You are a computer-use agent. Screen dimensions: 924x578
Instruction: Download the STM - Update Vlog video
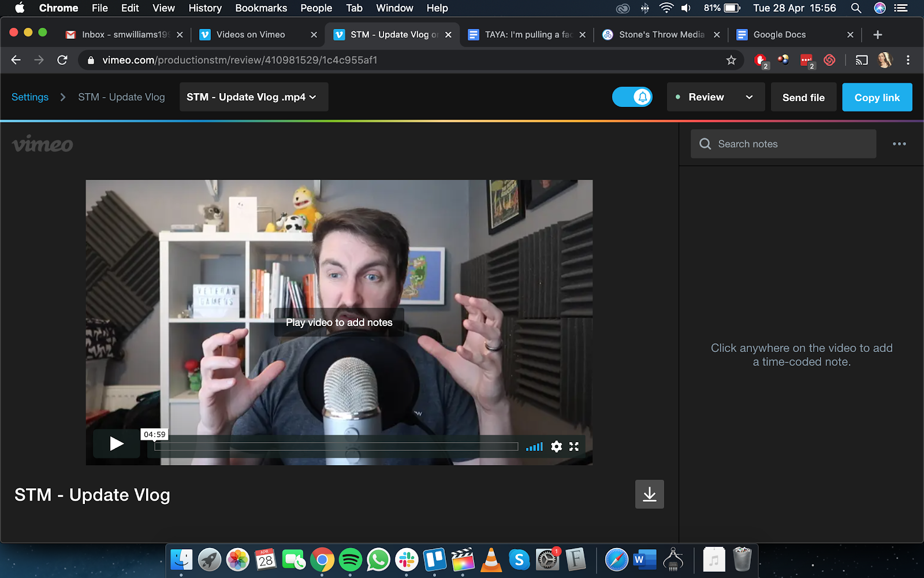click(650, 494)
